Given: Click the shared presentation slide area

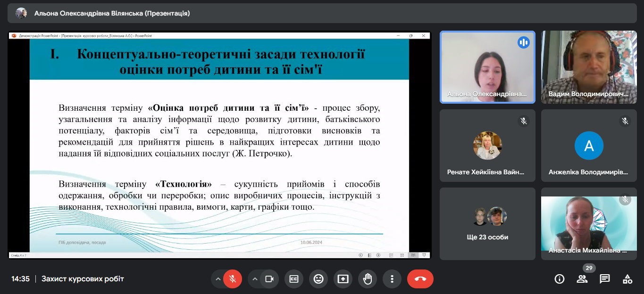Looking at the screenshot, I should 219,145.
